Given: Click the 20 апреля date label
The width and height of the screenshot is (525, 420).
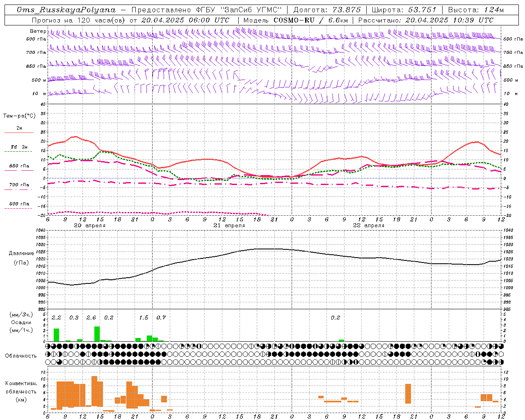Looking at the screenshot, I should pos(89,225).
